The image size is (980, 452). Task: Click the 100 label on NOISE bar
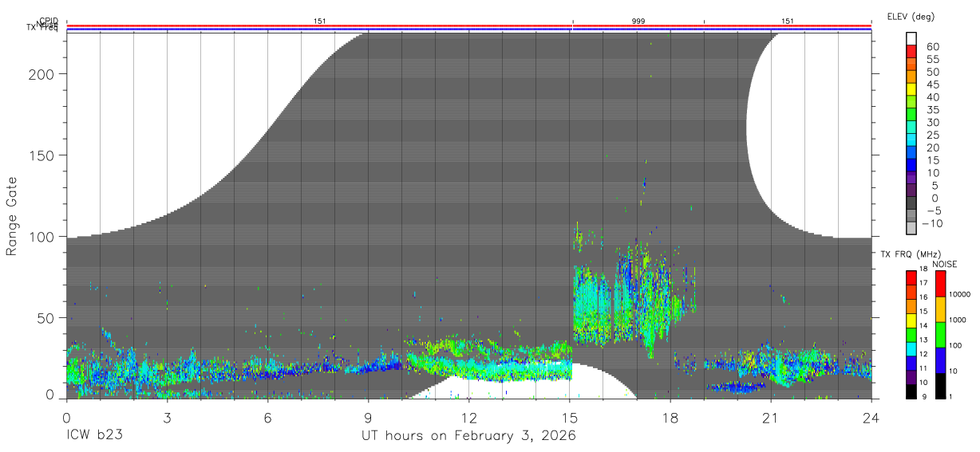(955, 345)
